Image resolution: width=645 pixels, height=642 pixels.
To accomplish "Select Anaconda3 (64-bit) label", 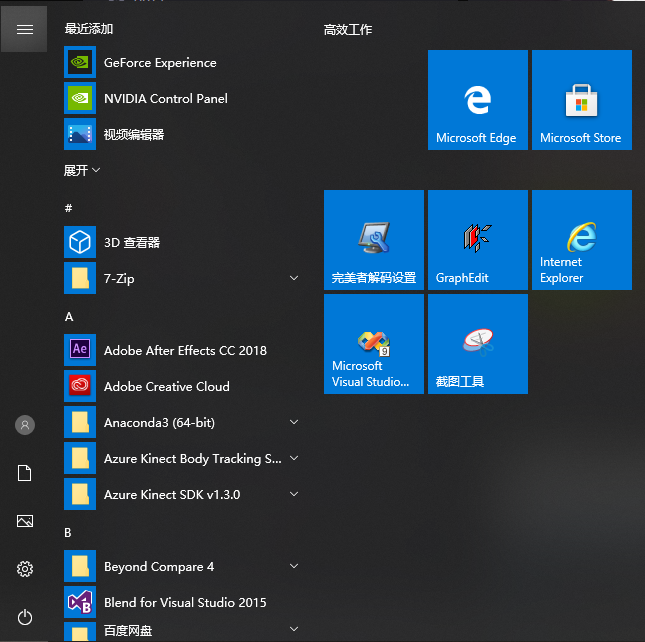I will (159, 422).
